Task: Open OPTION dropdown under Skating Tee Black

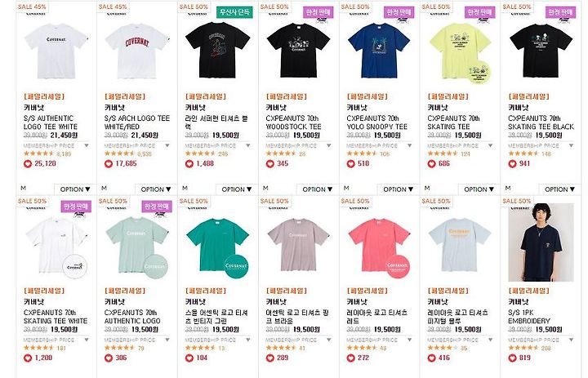Action: (560, 189)
